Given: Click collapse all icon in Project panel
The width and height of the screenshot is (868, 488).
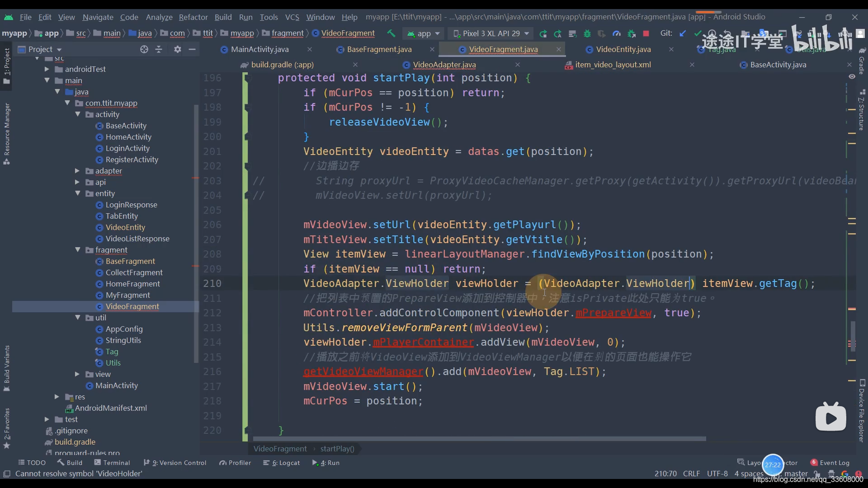Looking at the screenshot, I should point(159,49).
